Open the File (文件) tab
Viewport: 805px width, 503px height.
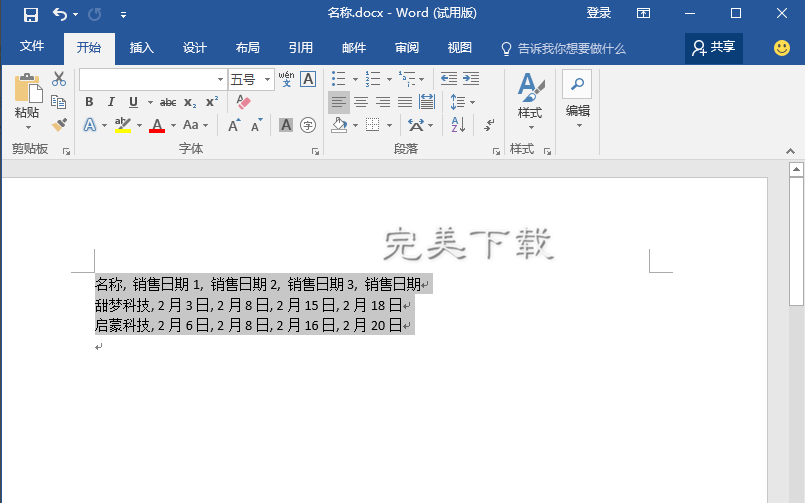(32, 47)
